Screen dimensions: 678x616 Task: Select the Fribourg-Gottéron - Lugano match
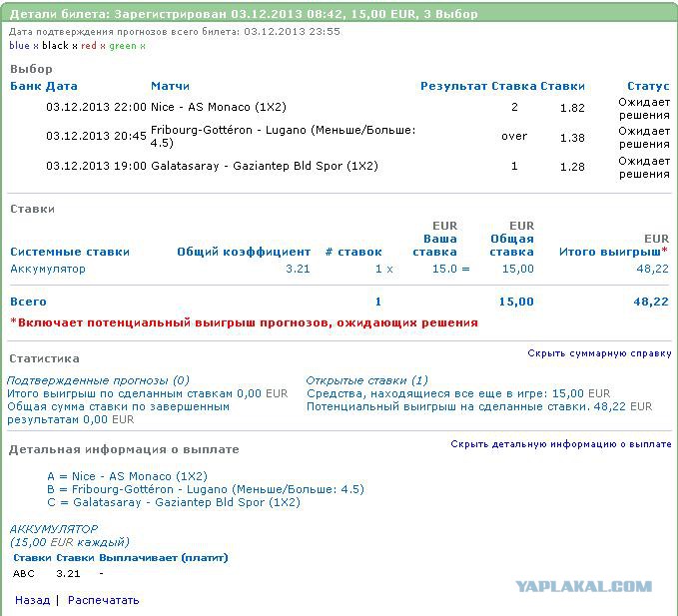[283, 137]
